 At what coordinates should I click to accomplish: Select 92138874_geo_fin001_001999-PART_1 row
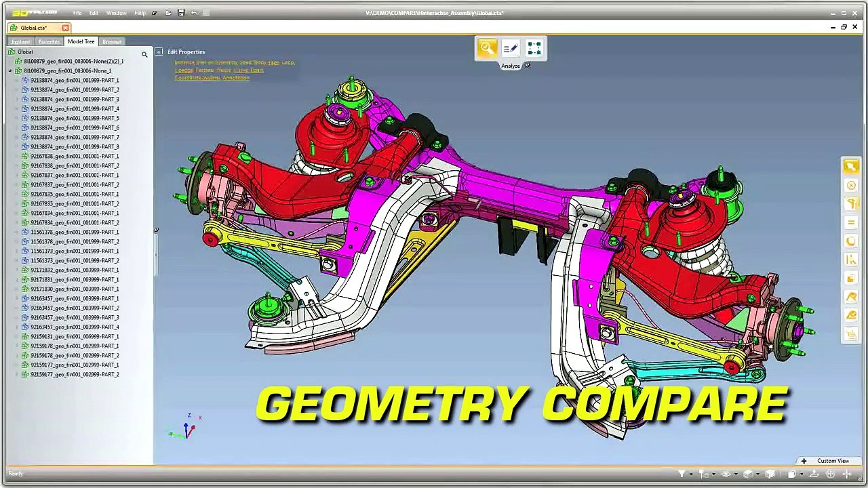click(x=75, y=80)
